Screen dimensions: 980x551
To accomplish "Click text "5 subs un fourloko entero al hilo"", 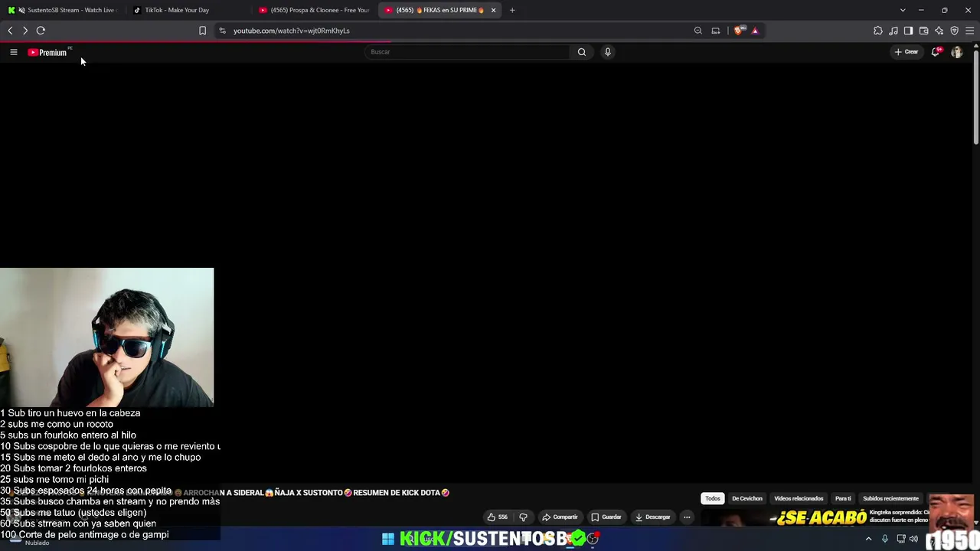I will click(x=68, y=435).
